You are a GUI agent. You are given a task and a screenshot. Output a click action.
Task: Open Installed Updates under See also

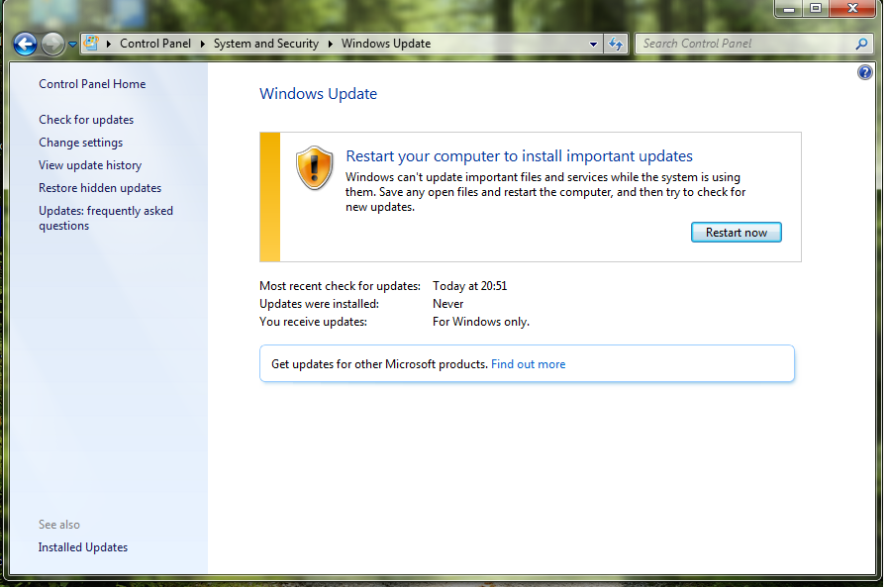point(83,547)
